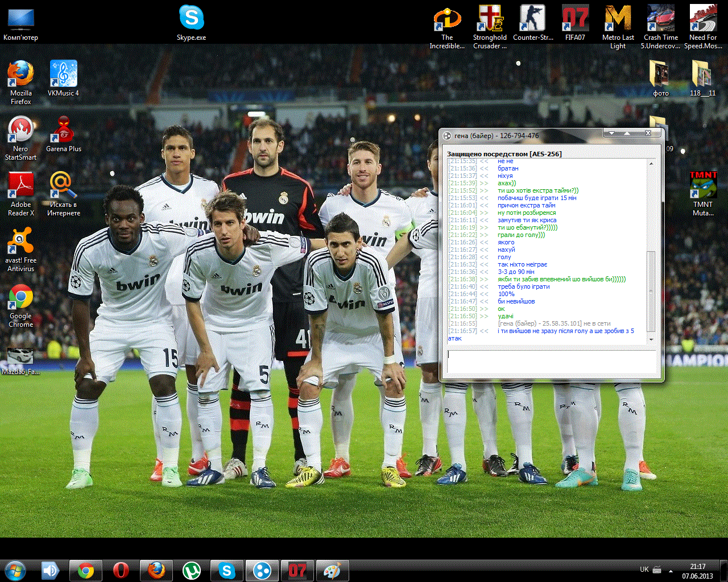Click the chat scrollbar up arrow
Screen dimensions: 728x582
click(651, 164)
